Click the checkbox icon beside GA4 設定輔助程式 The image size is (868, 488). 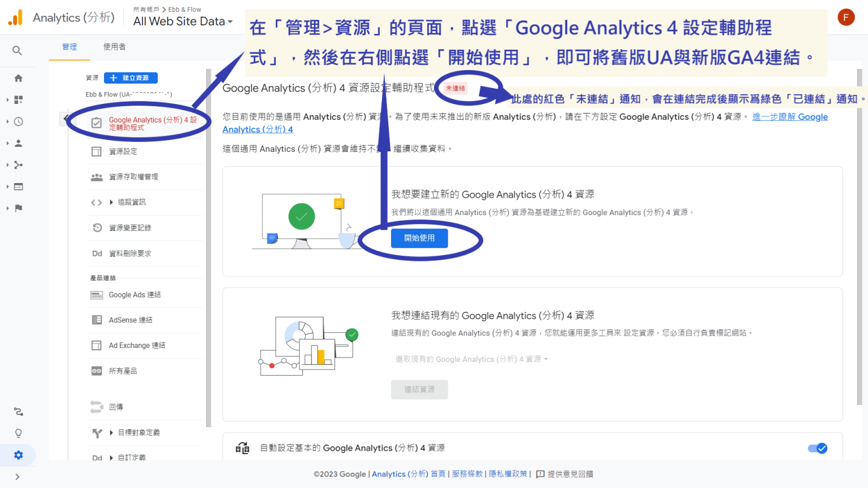click(x=97, y=123)
